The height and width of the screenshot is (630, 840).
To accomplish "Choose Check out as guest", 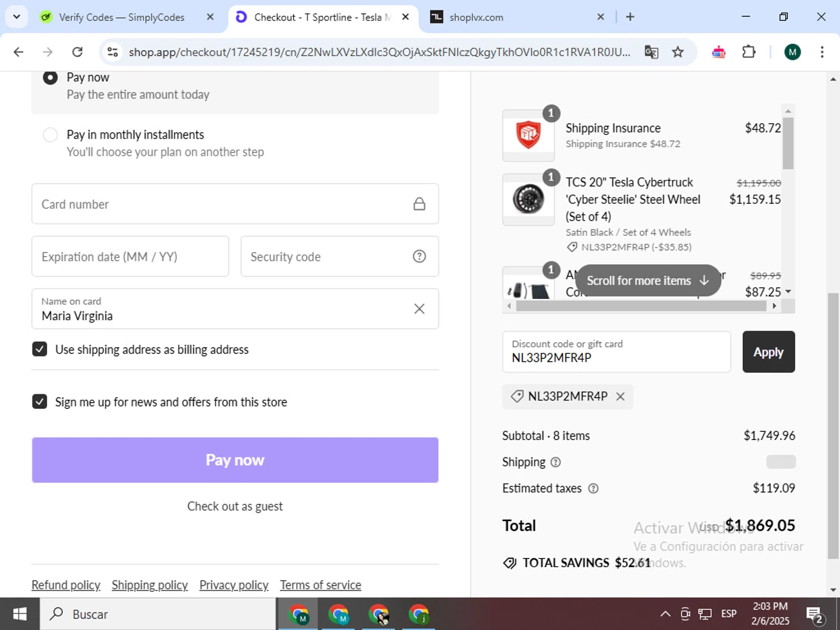I will [235, 506].
